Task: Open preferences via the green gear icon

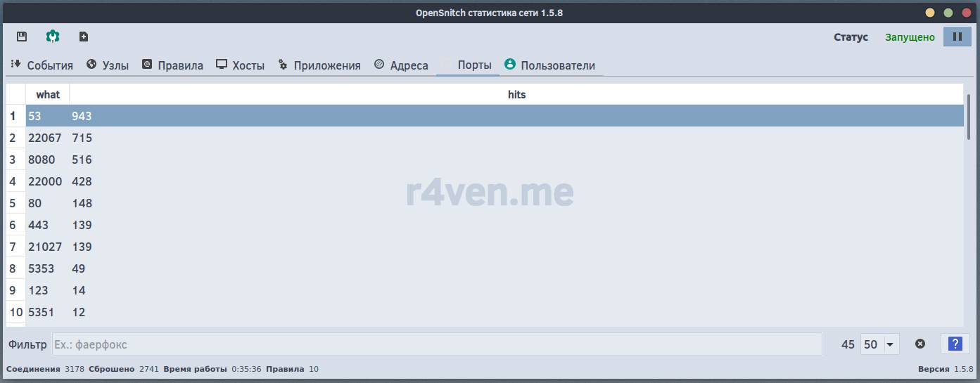Action: [53, 37]
